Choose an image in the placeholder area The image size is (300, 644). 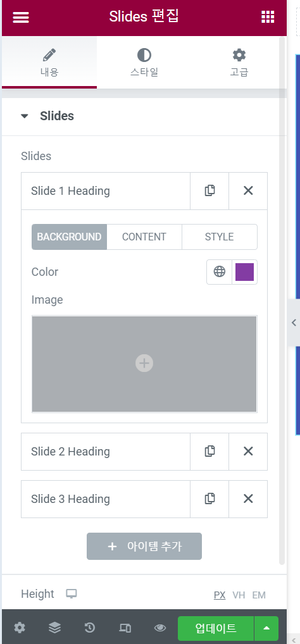pyautogui.click(x=144, y=364)
